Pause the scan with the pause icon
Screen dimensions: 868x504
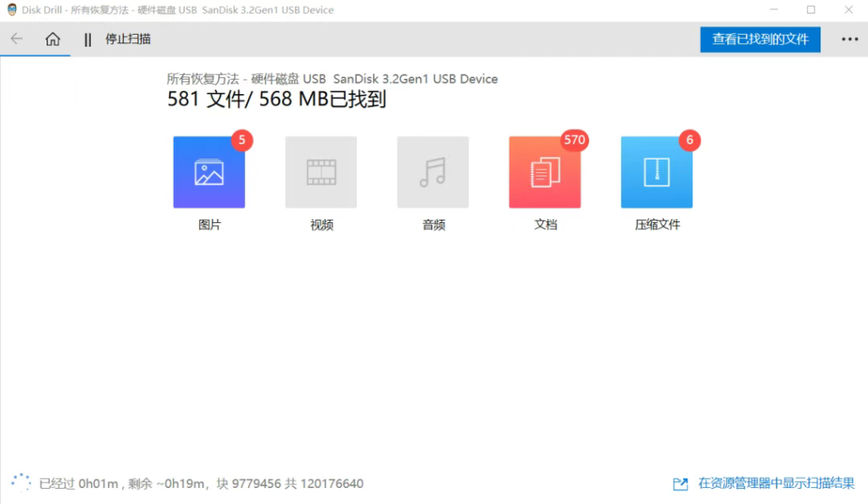pos(87,39)
